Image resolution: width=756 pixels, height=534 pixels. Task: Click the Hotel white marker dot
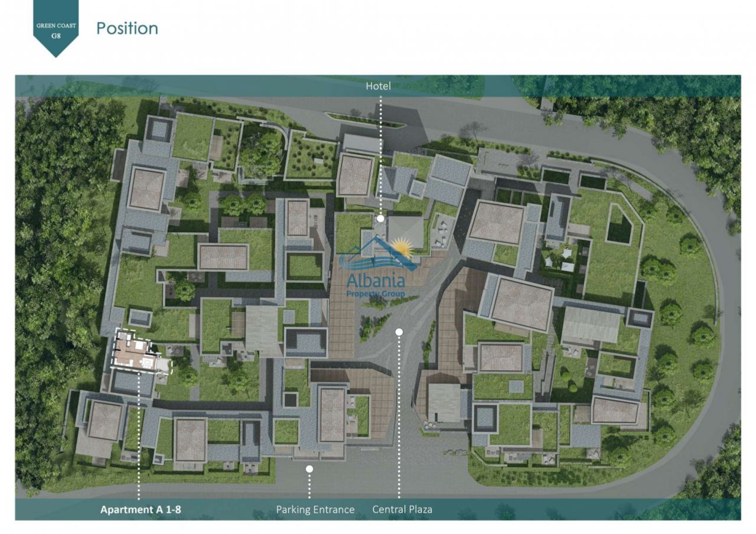(380, 219)
